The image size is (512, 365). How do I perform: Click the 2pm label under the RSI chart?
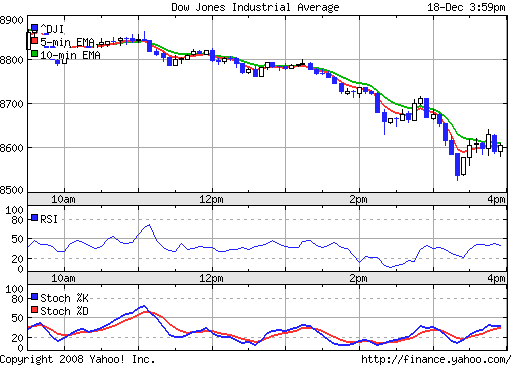(x=358, y=278)
